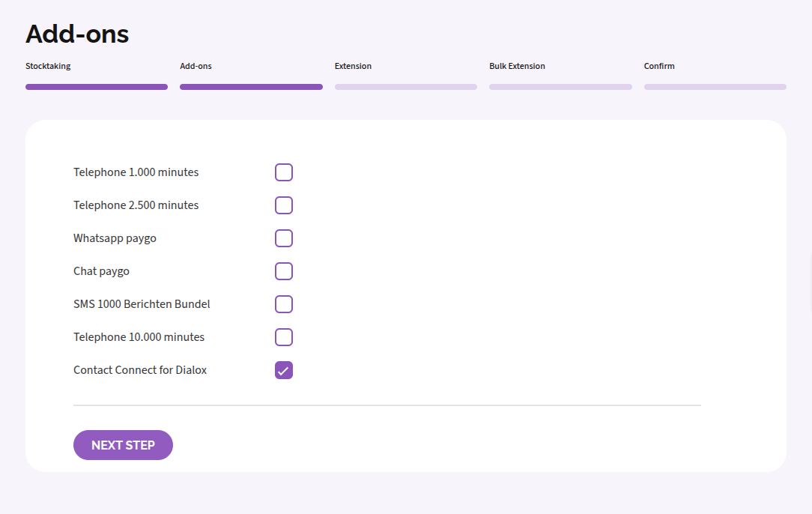
Task: Open the Bulk Extension step label
Action: (x=517, y=66)
